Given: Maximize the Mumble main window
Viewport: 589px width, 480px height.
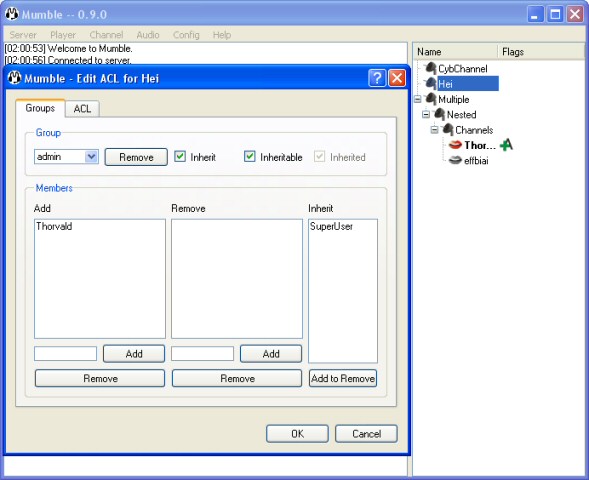Looking at the screenshot, I should pos(555,14).
